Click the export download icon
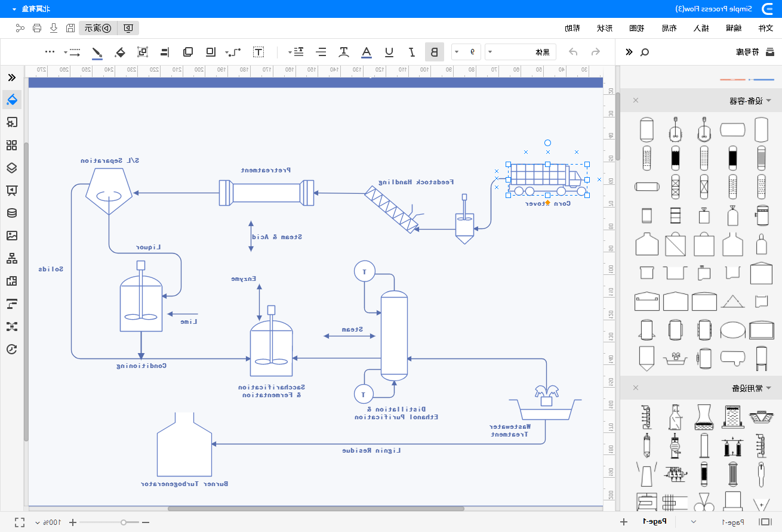The height and width of the screenshot is (532, 782). [x=54, y=28]
